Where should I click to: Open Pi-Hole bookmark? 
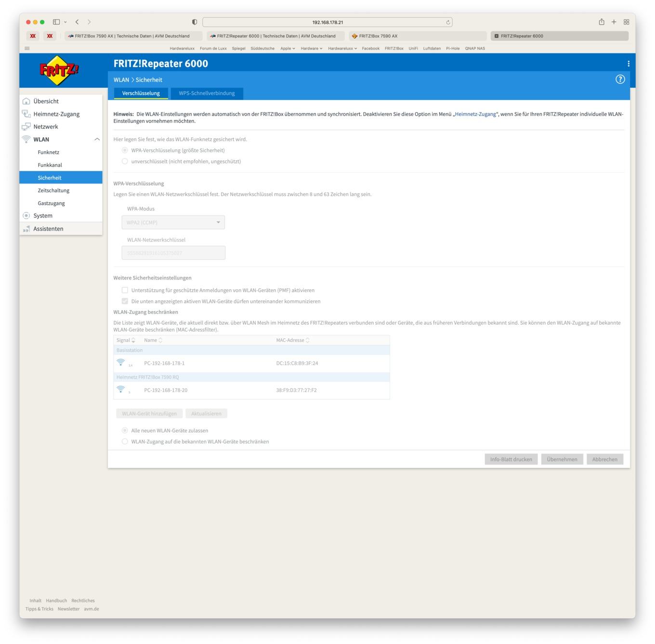click(453, 48)
